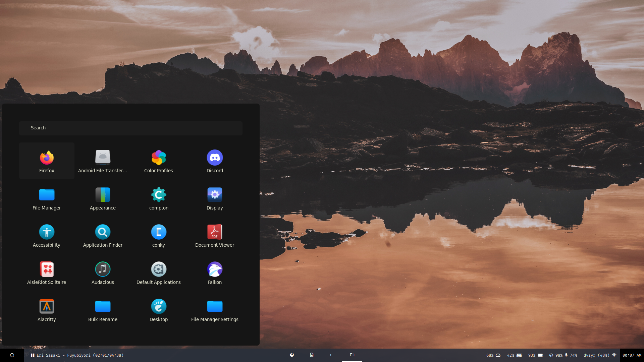Open Android File Transfer app

click(103, 161)
